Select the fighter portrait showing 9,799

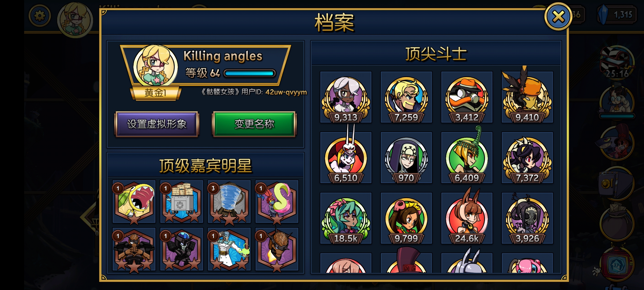point(406,218)
